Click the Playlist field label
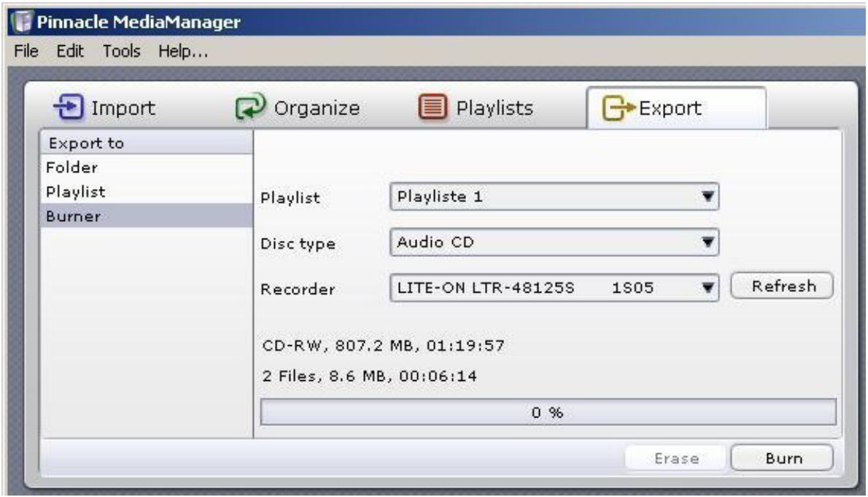 pos(290,198)
